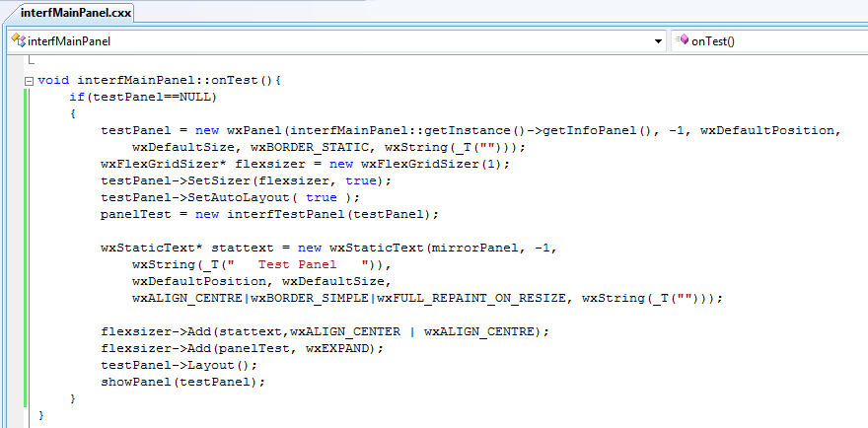Click 'panelTest = new interfTestPanel(testPanel);' line
This screenshot has height=428, width=868.
click(x=269, y=214)
